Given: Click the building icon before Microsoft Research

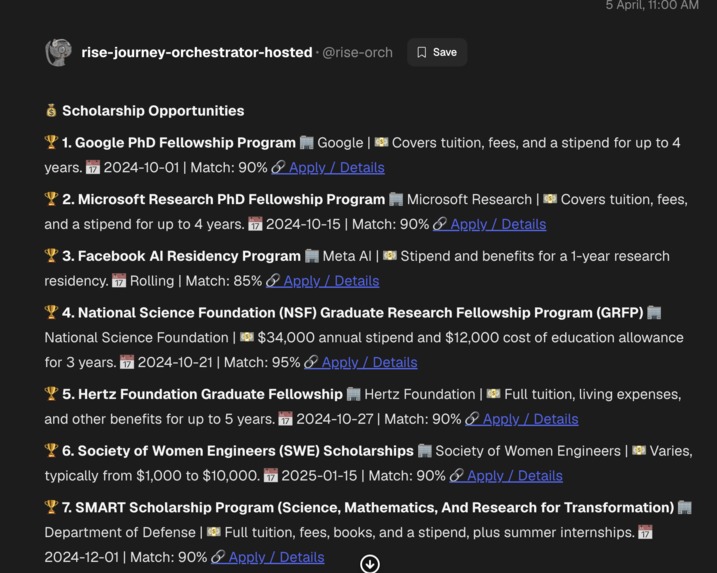Looking at the screenshot, I should tap(396, 199).
